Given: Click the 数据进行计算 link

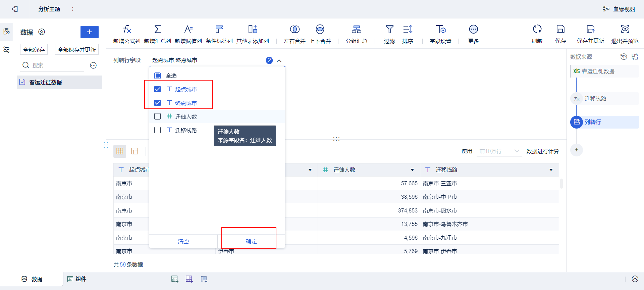Looking at the screenshot, I should 543,151.
